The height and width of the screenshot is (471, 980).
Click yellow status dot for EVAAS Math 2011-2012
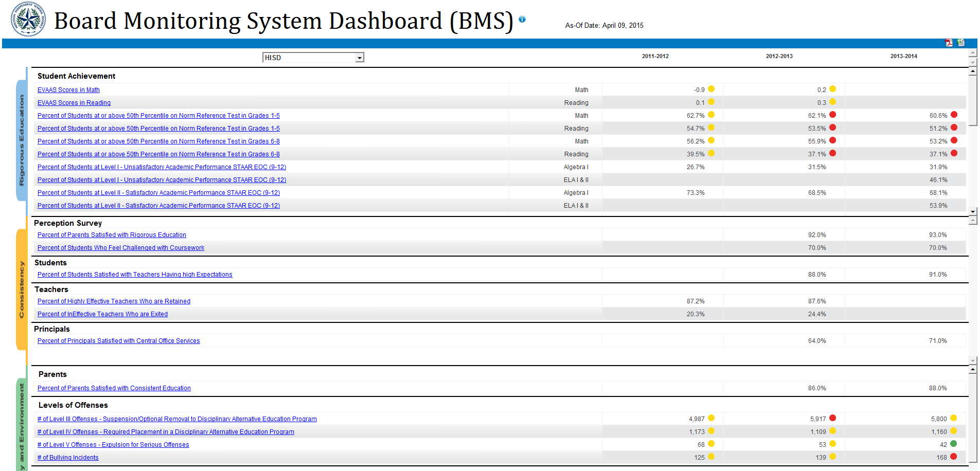point(711,89)
